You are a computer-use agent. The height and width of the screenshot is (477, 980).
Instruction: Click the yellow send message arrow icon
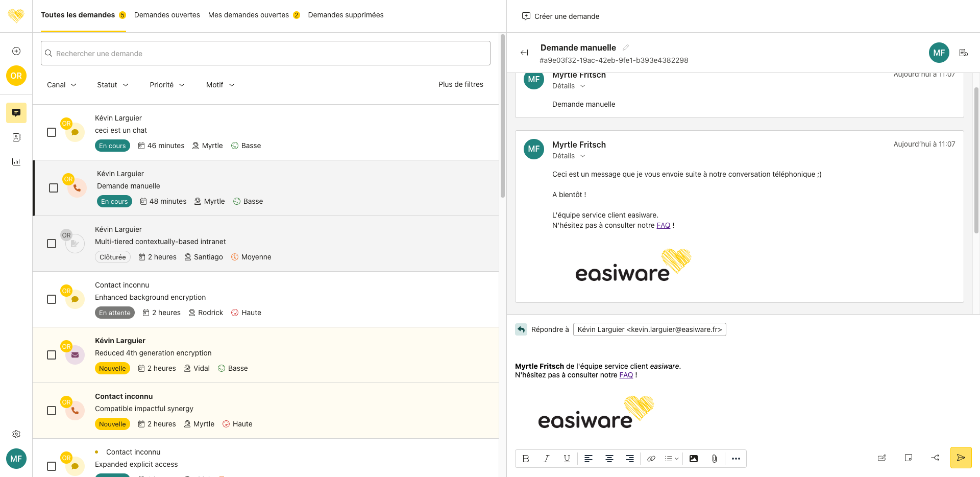pyautogui.click(x=961, y=458)
